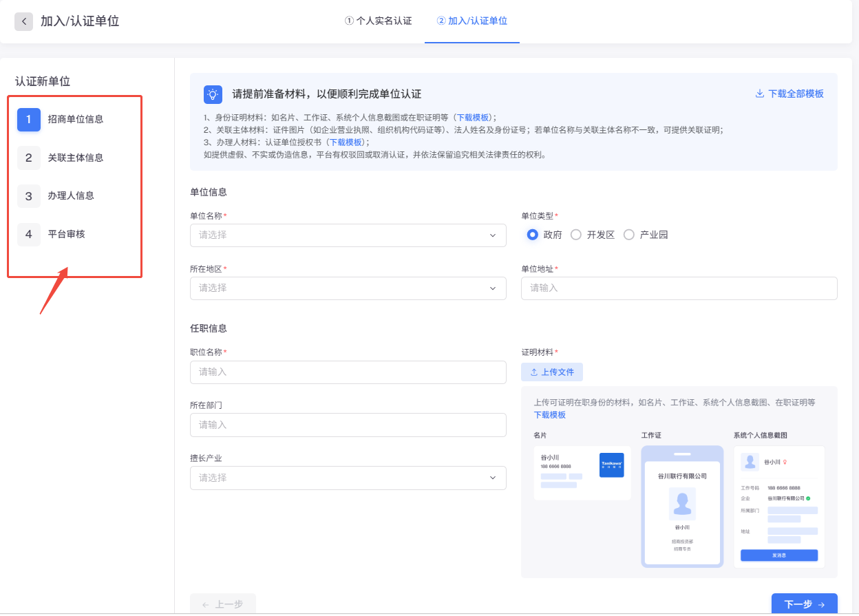This screenshot has width=859, height=616.
Task: Select step 2 number badge 关联主体信息
Action: click(x=29, y=158)
